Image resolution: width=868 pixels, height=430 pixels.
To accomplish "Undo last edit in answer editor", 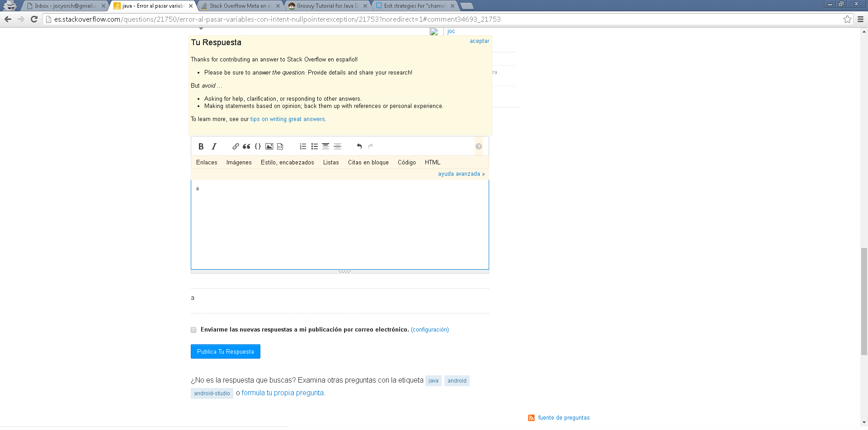I will (x=359, y=146).
